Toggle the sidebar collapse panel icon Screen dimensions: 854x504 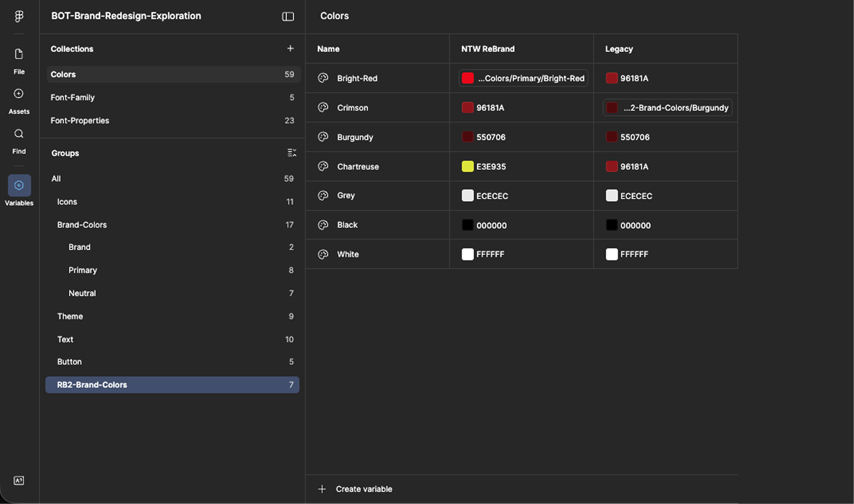coord(288,16)
